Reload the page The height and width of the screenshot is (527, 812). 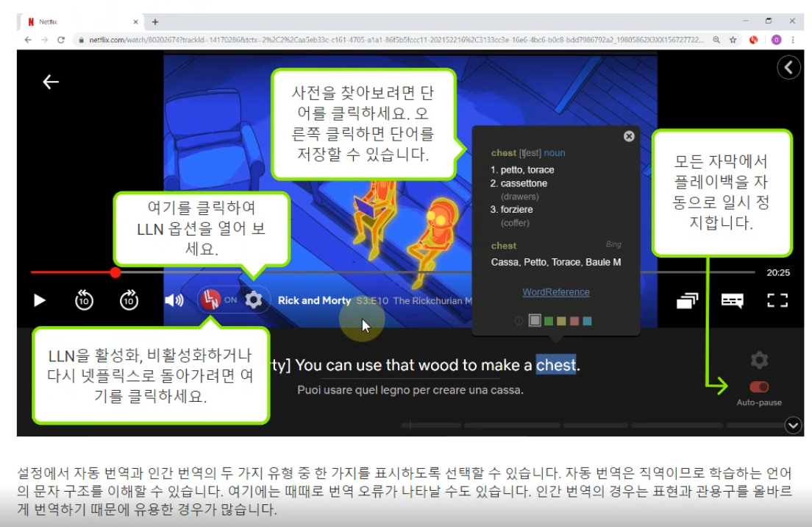61,40
